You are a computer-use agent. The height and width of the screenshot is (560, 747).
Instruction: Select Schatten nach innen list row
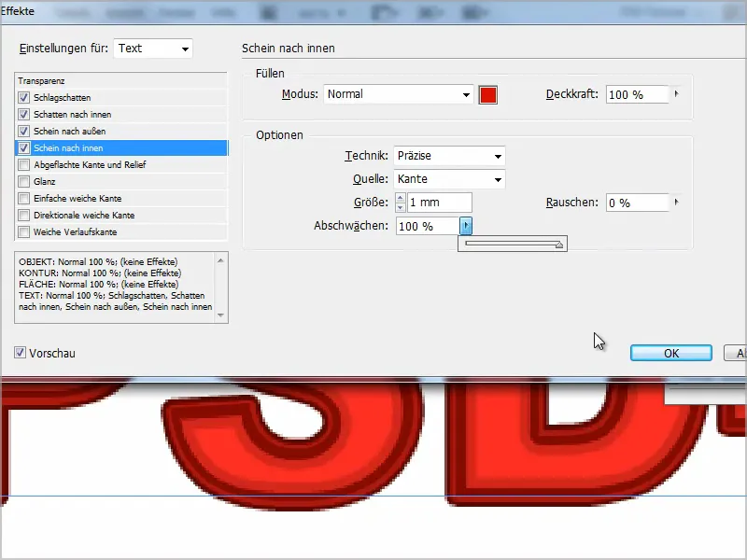tap(121, 114)
